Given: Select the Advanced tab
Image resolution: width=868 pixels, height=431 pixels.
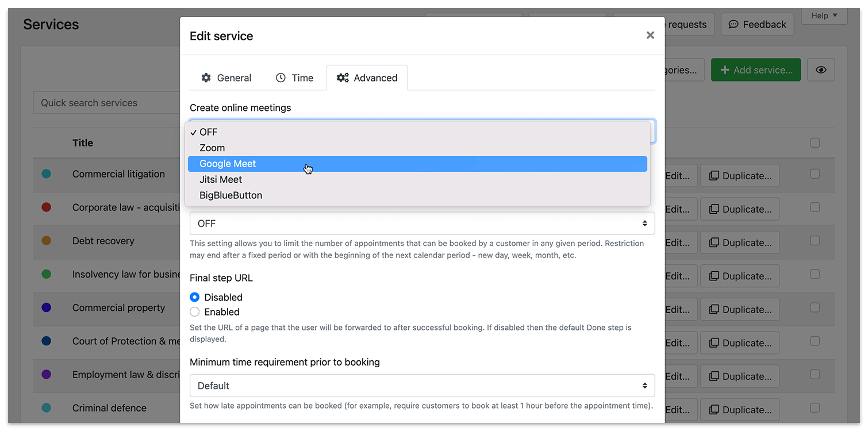Looking at the screenshot, I should pyautogui.click(x=367, y=78).
